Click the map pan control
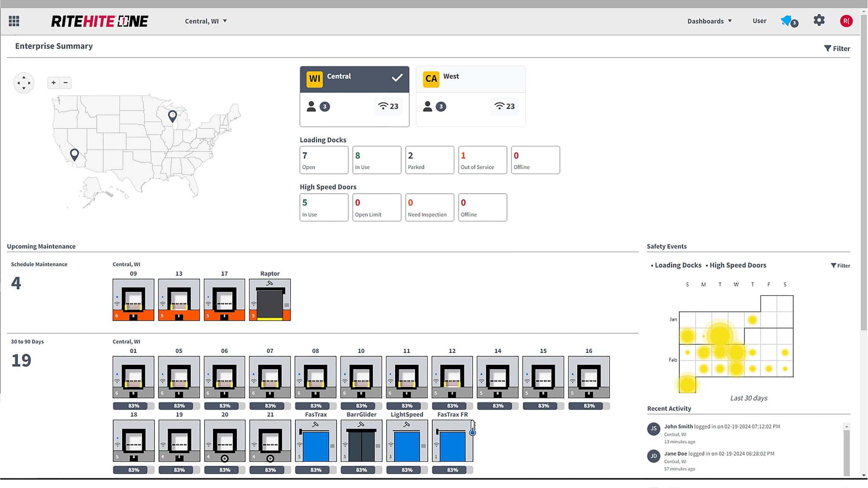This screenshot has height=488, width=868. pos(24,83)
